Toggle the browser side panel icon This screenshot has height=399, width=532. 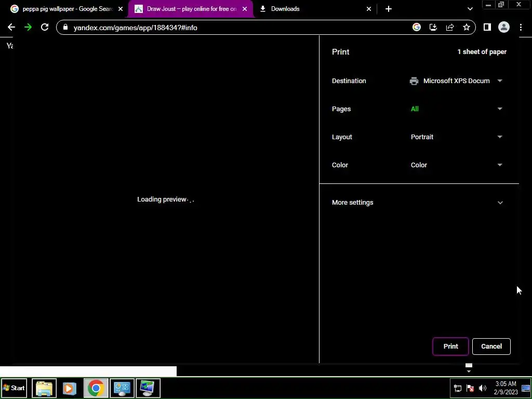click(x=487, y=28)
